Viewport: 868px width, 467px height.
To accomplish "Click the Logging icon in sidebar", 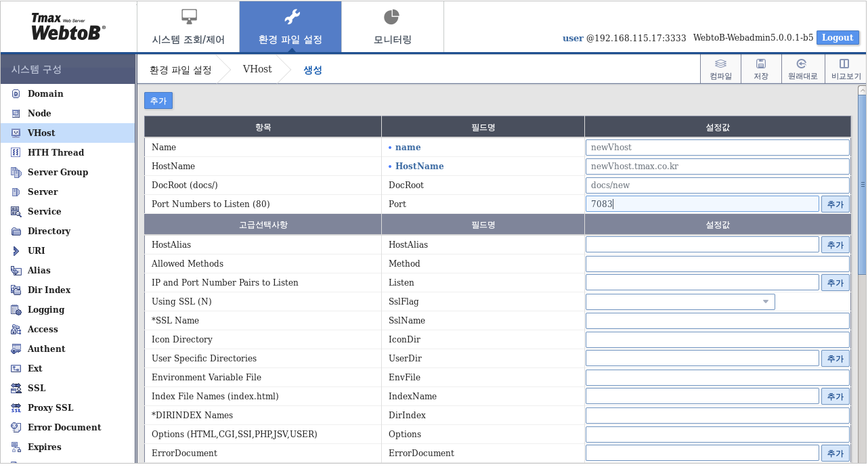I will coord(16,310).
